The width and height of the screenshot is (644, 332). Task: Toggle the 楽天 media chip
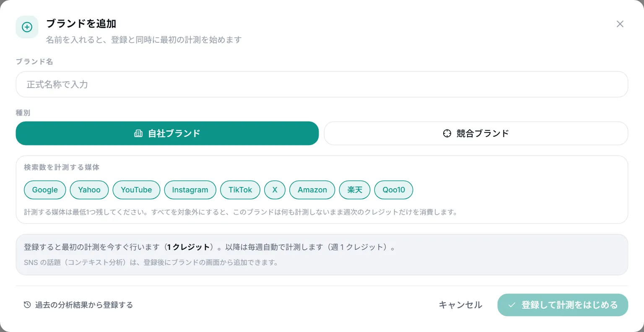[355, 190]
